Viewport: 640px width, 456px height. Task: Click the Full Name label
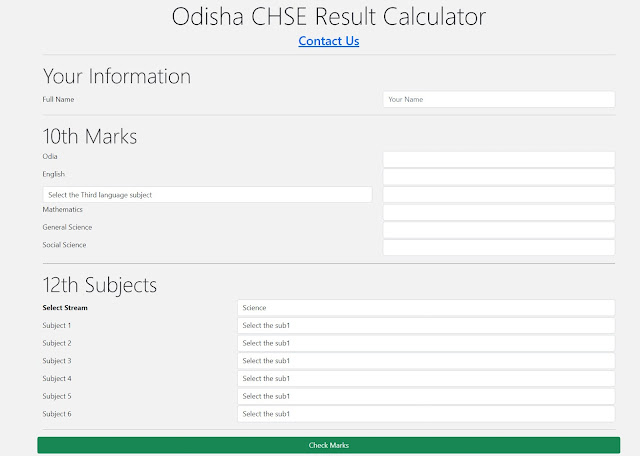(x=58, y=99)
